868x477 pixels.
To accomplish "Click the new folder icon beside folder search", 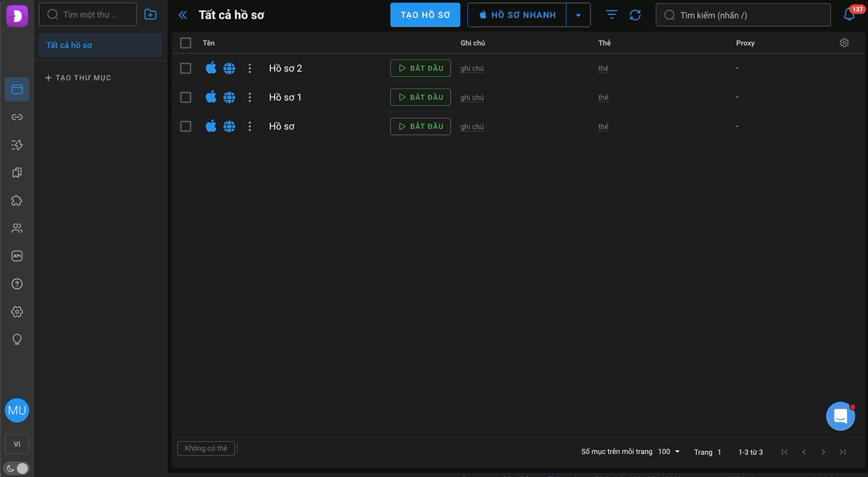I will pos(151,14).
